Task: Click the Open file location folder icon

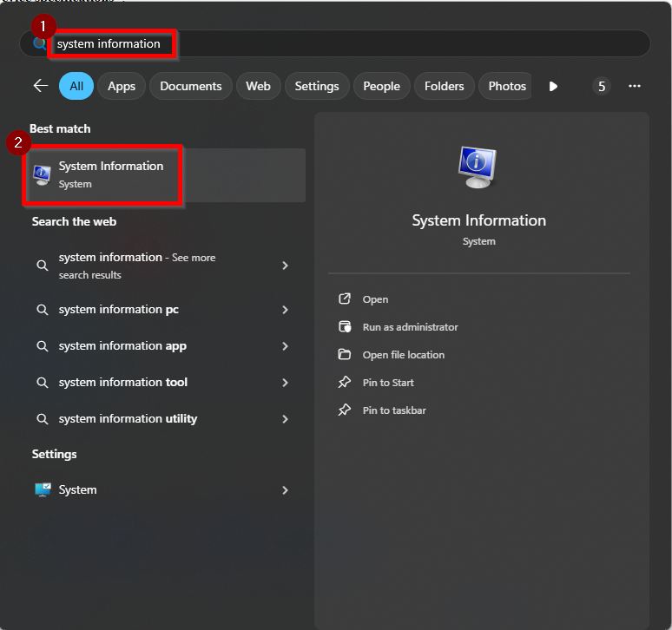Action: click(x=345, y=355)
